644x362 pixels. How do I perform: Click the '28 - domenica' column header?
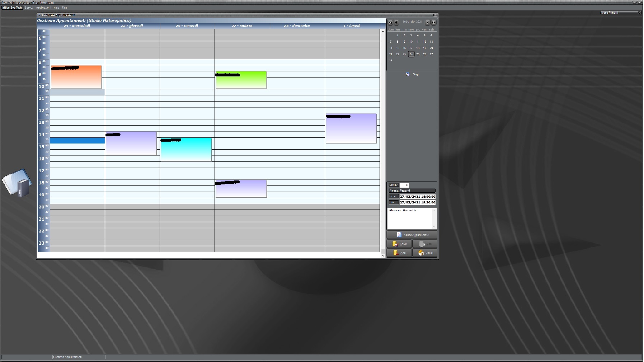(297, 26)
